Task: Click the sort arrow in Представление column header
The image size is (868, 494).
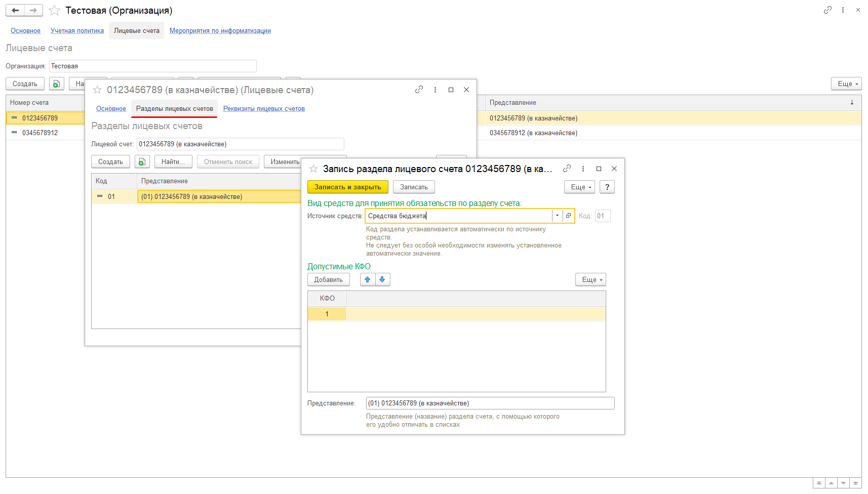Action: tap(852, 103)
